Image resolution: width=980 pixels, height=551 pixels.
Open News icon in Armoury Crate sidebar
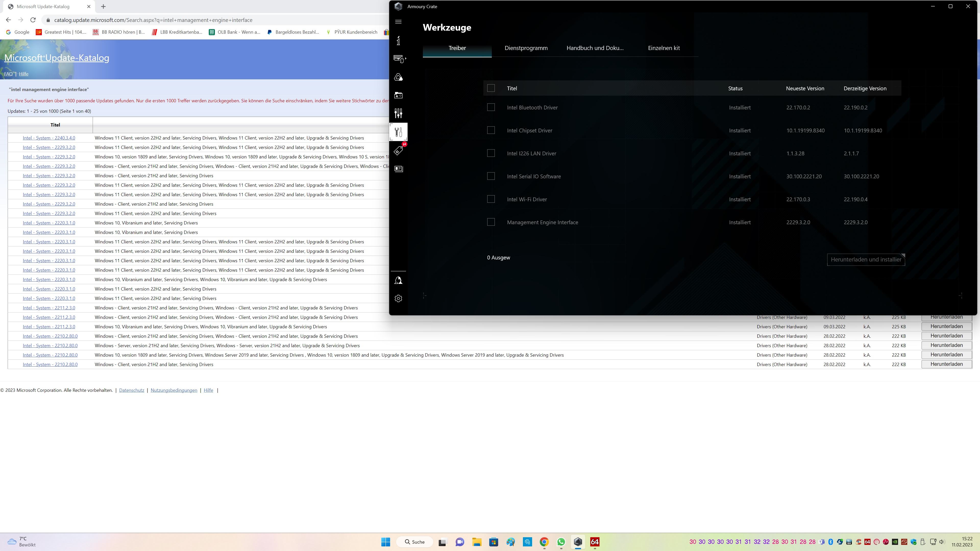pos(398,168)
